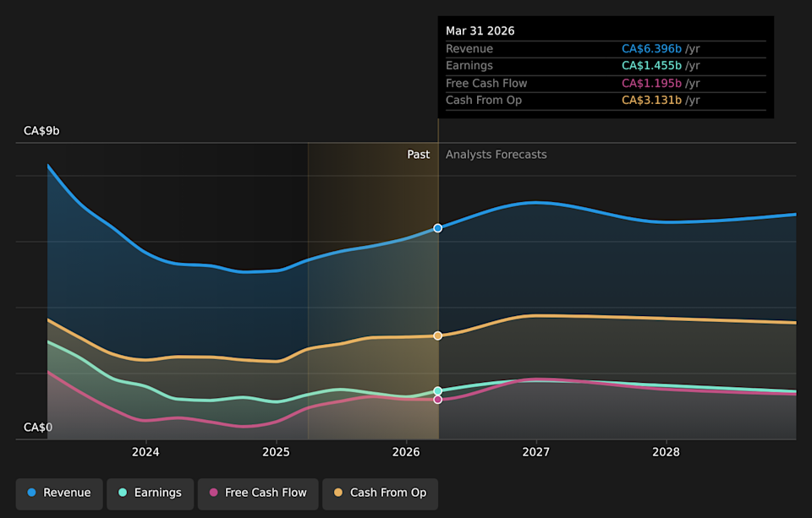Click the orange dot in Cash From Op legend
Screen dimensions: 812x518
(338, 493)
